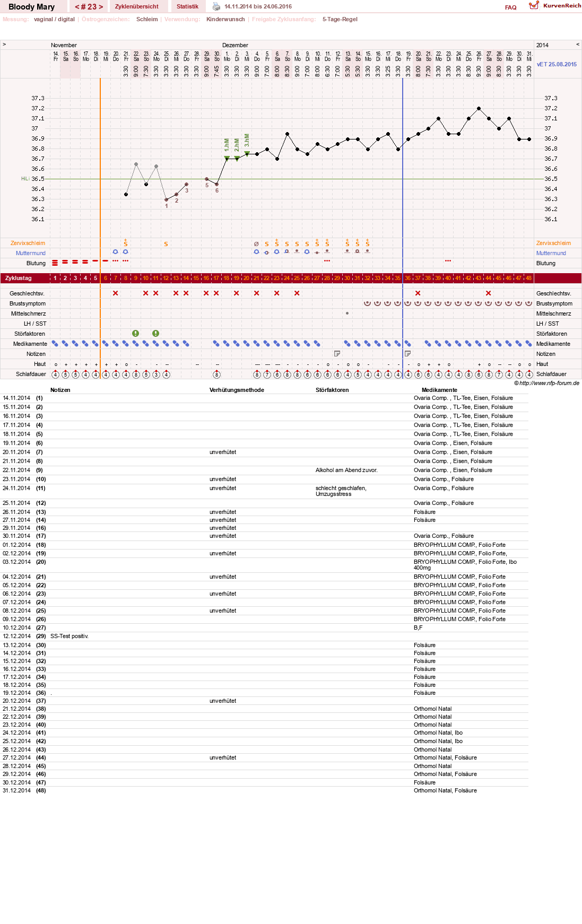Click the heavy bleeding icon on cycle day 1

55,263
